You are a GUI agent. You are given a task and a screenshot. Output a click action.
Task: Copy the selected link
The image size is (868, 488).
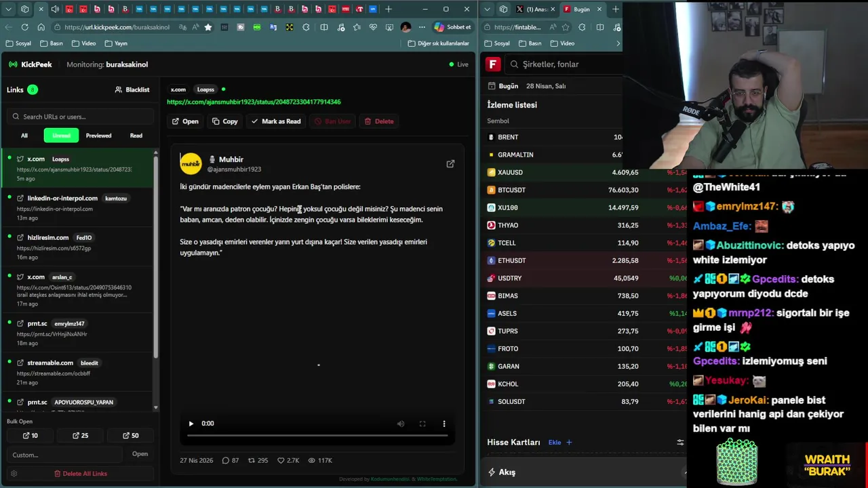point(224,121)
